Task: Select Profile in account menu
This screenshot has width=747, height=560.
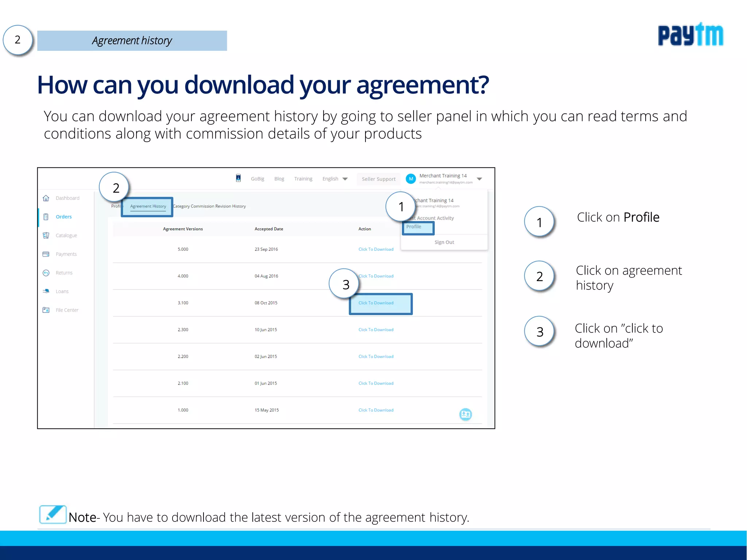Action: [x=414, y=226]
